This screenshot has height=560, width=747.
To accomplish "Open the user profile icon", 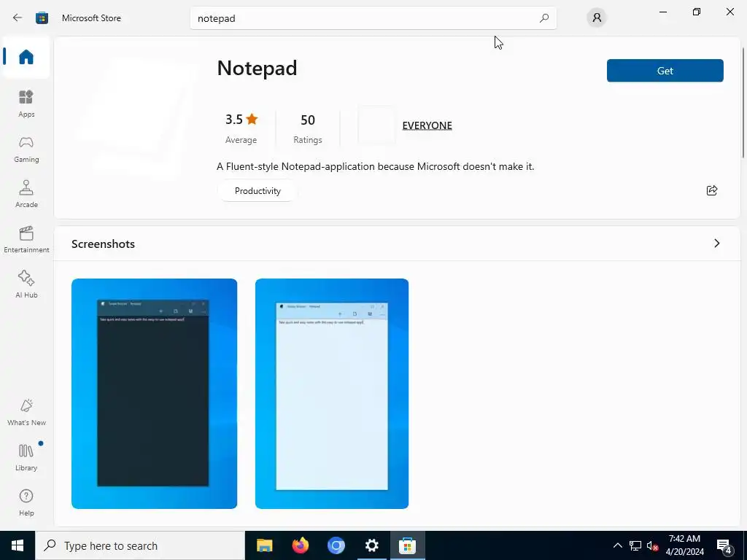I will tap(597, 18).
